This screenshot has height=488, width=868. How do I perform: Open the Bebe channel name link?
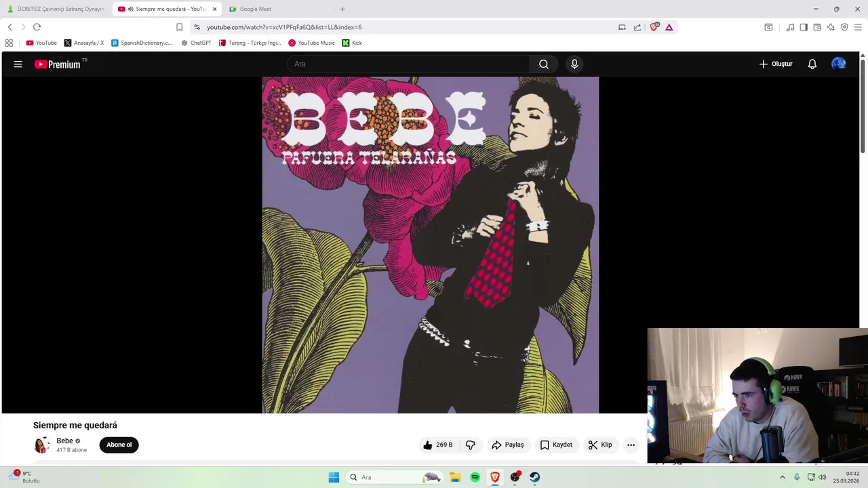pyautogui.click(x=64, y=441)
